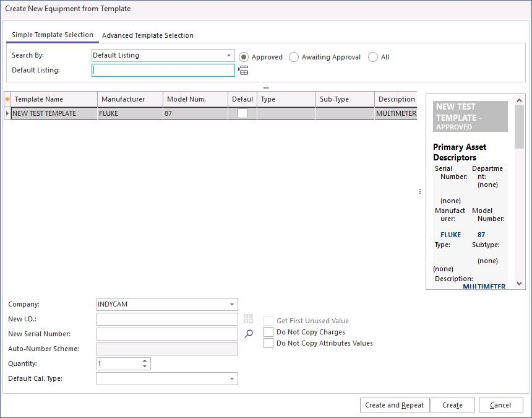Screen dimensions: 532x418
Task: Select the Approved radio button
Action: [x=244, y=57]
